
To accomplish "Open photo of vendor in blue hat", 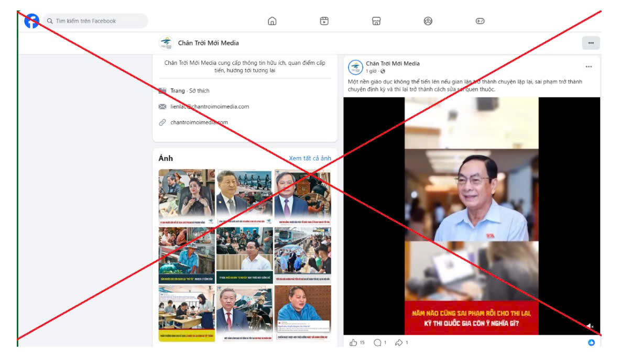I will pos(187,255).
